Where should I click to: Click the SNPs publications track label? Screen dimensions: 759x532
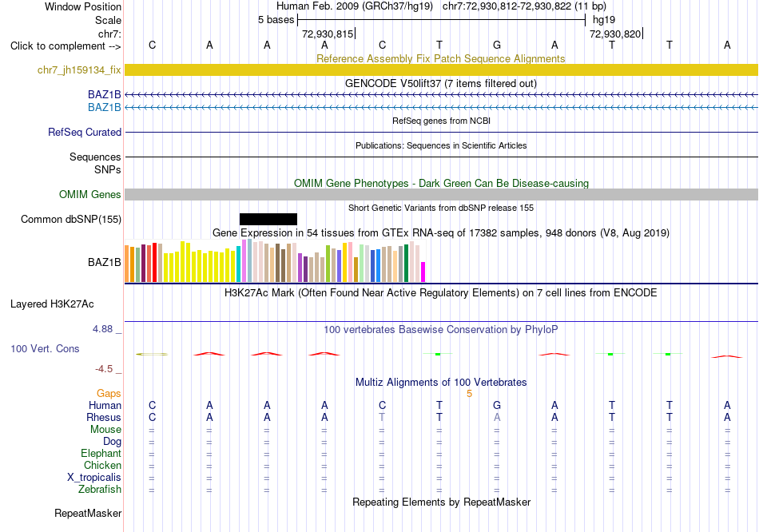pyautogui.click(x=108, y=169)
